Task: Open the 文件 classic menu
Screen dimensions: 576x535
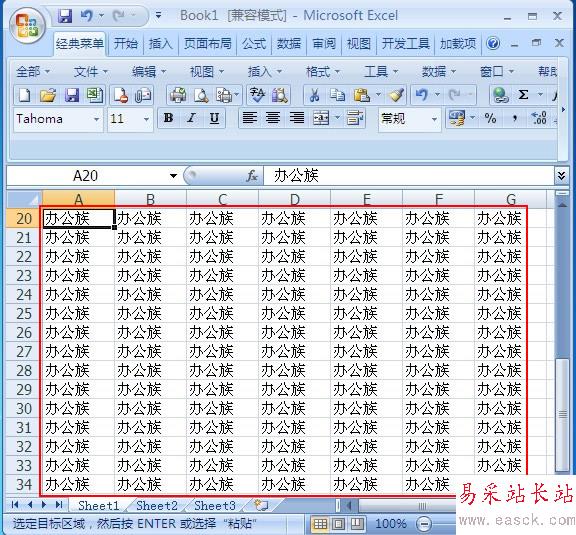Action: (90, 72)
